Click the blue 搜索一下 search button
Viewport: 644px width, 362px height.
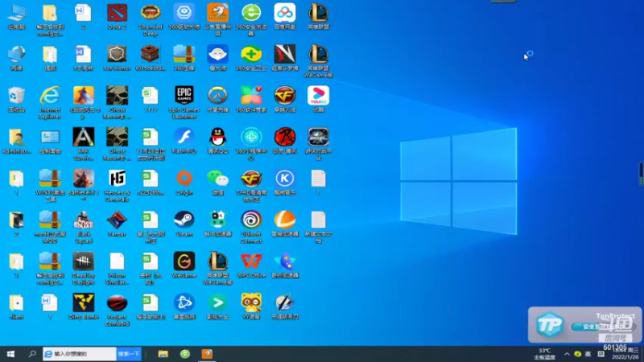pos(129,354)
